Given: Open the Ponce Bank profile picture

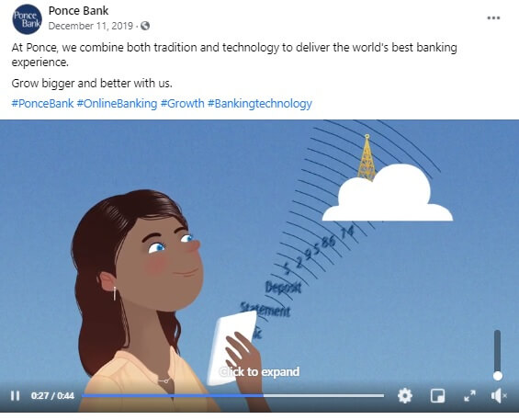Looking at the screenshot, I should coord(27,19).
